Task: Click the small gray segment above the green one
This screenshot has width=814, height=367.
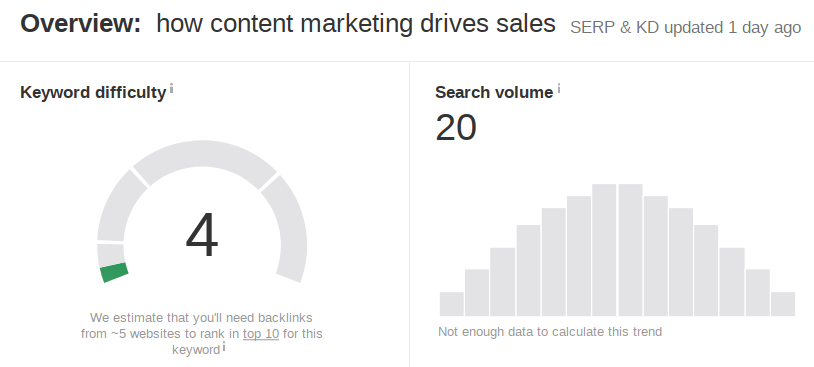Action: (x=111, y=255)
